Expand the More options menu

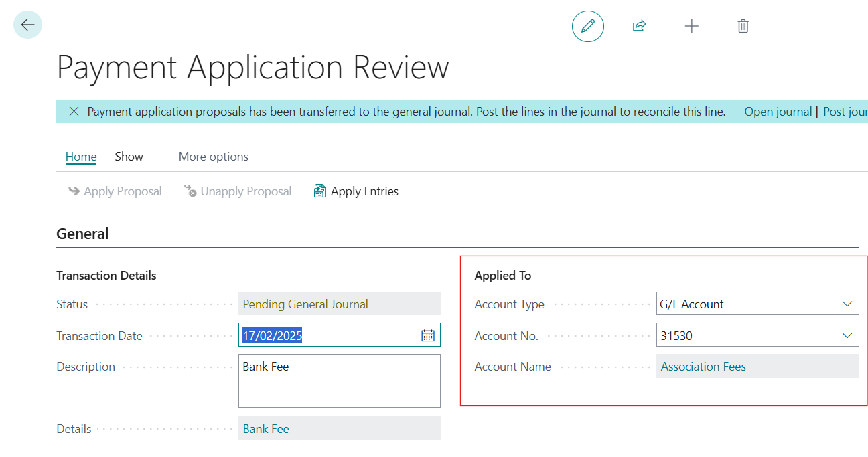click(x=213, y=156)
